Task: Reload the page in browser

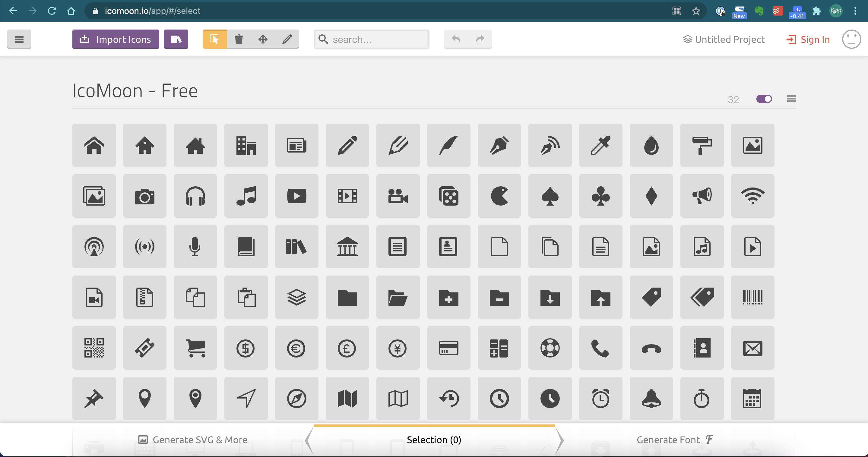Action: pyautogui.click(x=52, y=11)
